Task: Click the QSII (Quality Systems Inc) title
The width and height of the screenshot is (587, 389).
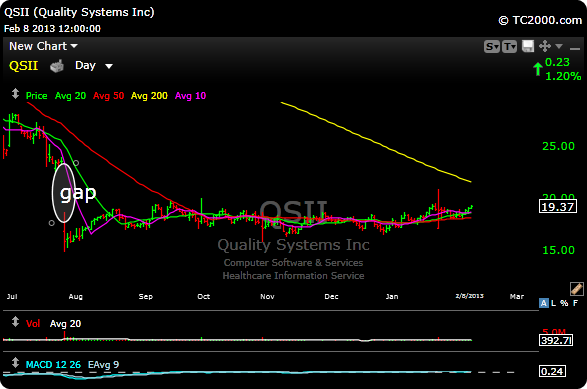Action: 79,12
